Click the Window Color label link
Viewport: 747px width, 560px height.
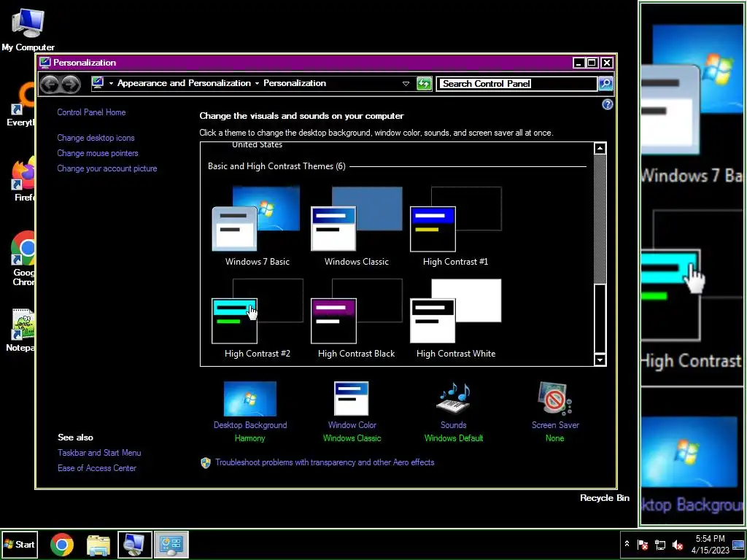[352, 425]
